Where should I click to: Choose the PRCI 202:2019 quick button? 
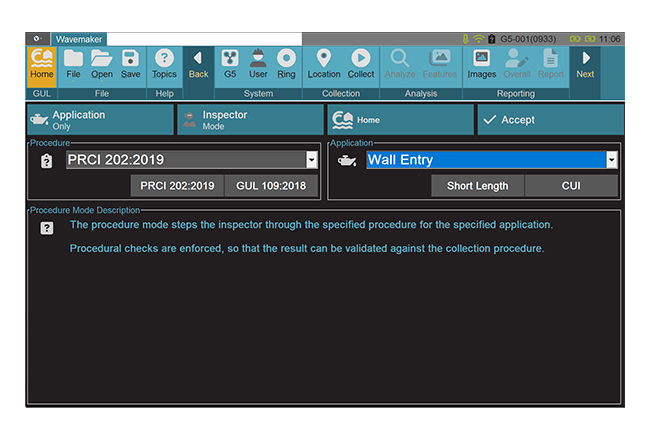[x=177, y=186]
